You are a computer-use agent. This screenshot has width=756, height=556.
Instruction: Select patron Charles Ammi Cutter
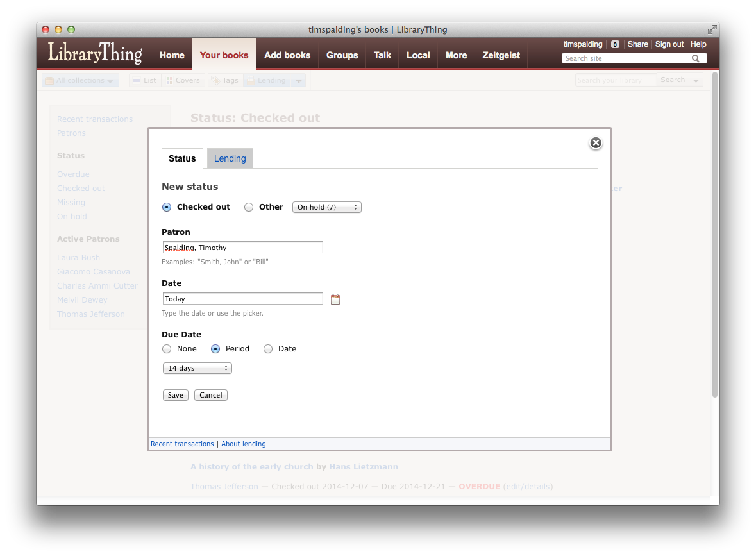point(97,285)
